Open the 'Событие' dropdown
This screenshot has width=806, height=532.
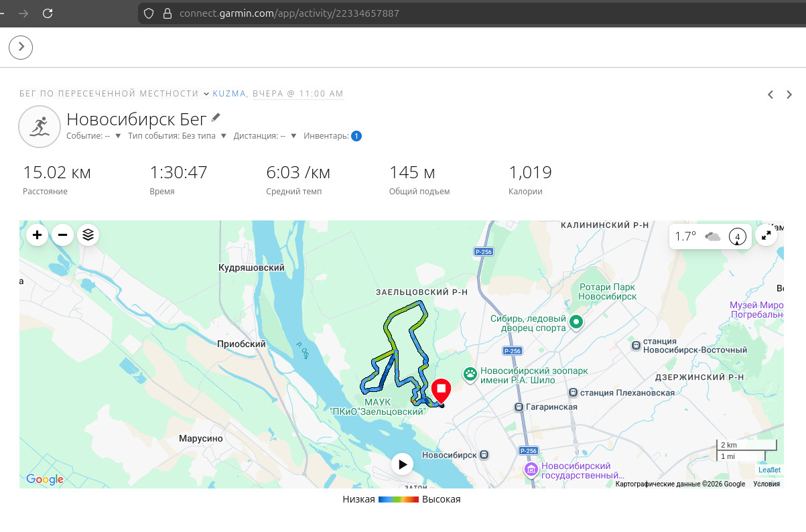coord(94,136)
